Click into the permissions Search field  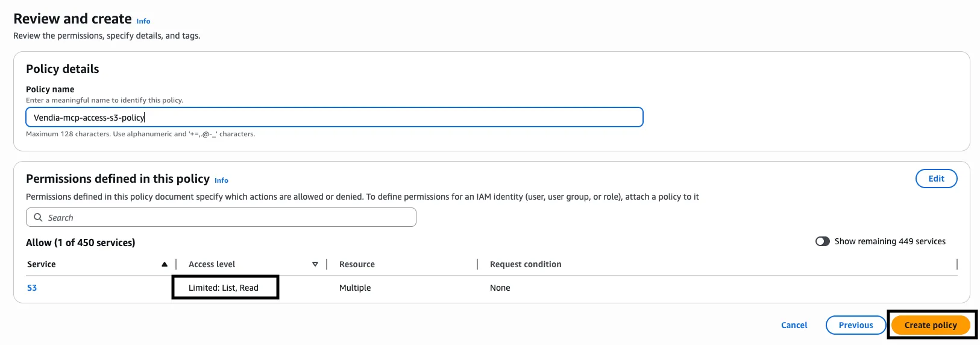pos(229,217)
